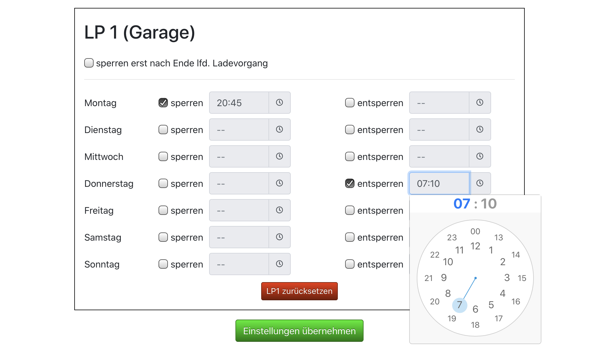This screenshot has width=599, height=364.
Task: Choose hour 00 on the clock dial
Action: [475, 231]
